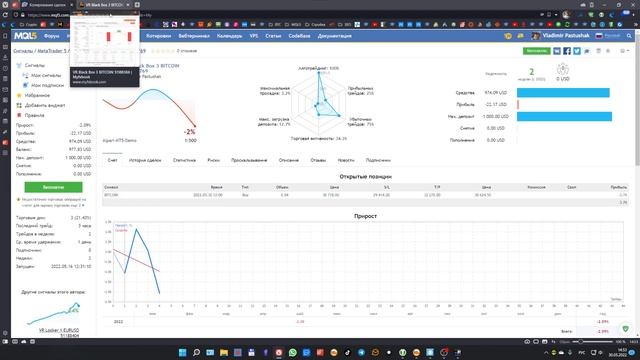Open the Вебтерминал menu item
The width and height of the screenshot is (640, 360).
coord(194,36)
